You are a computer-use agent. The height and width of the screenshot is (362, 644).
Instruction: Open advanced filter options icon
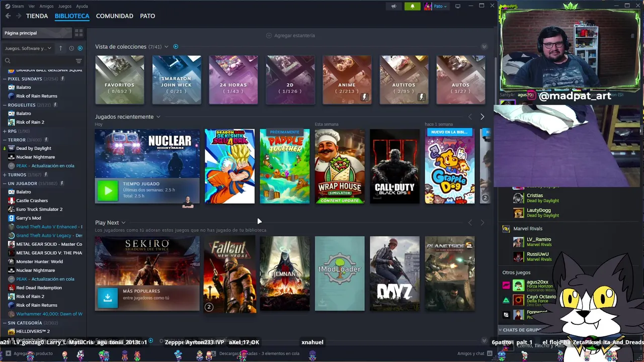point(78,61)
